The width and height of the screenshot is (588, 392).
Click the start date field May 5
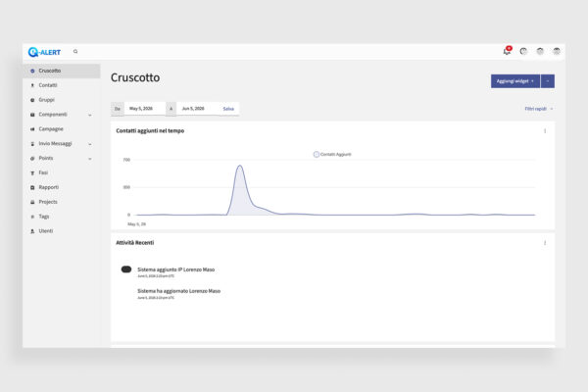(144, 109)
